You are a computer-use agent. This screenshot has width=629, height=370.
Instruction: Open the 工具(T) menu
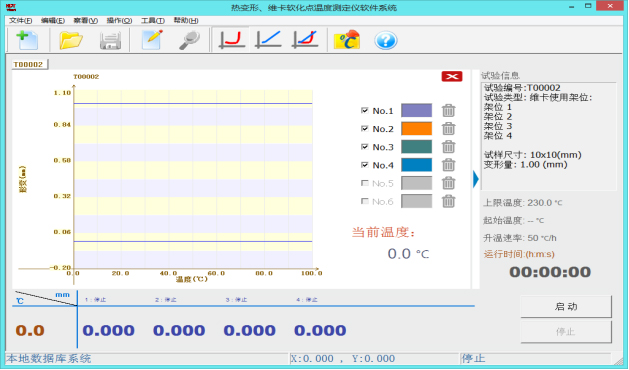point(152,20)
